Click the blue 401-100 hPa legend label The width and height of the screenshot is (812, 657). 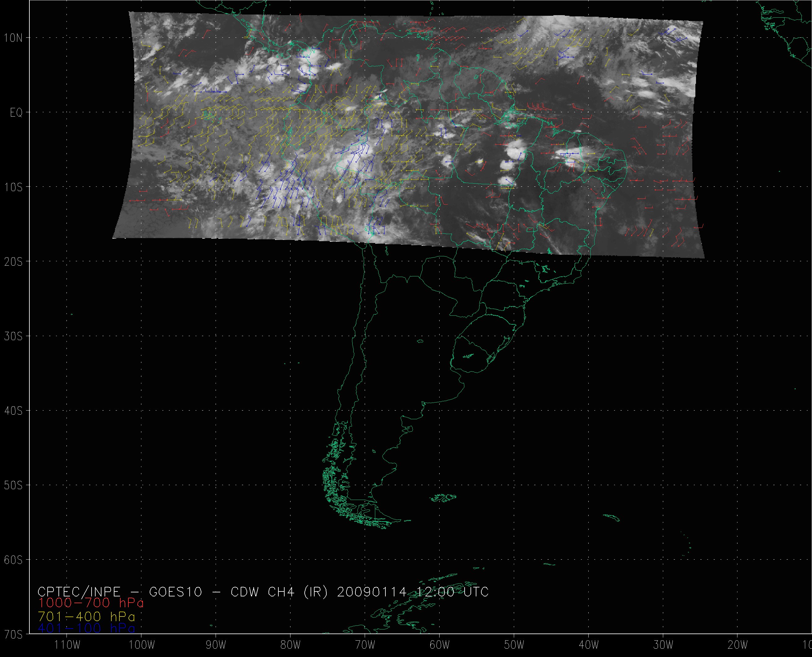tap(86, 629)
